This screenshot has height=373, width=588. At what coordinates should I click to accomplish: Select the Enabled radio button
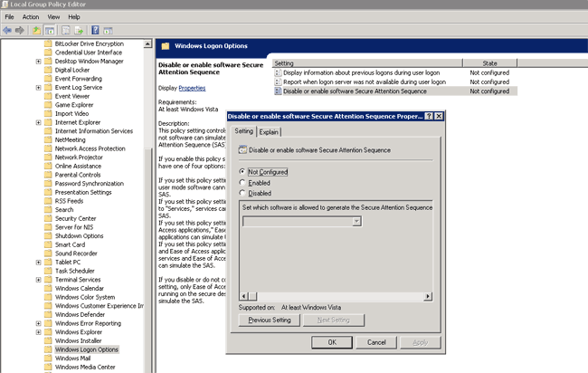tap(242, 182)
